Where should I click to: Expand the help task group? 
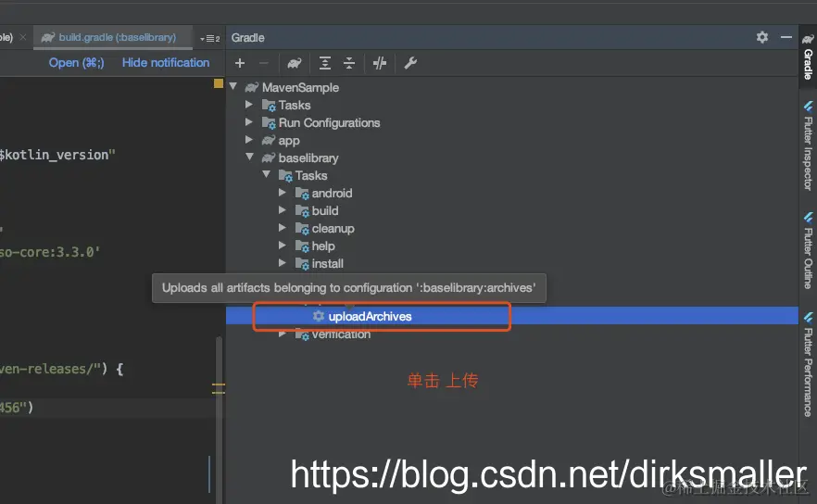pyautogui.click(x=283, y=245)
